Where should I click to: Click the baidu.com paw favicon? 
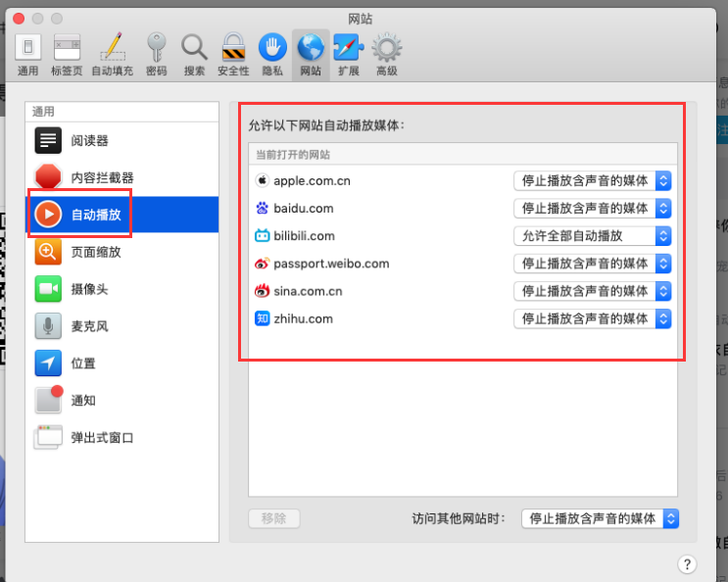point(263,208)
